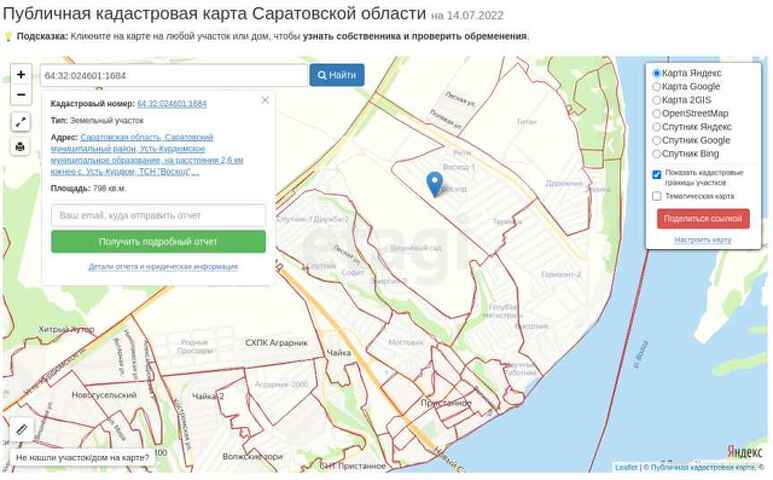
Task: Click the Найти search button
Action: coord(337,75)
